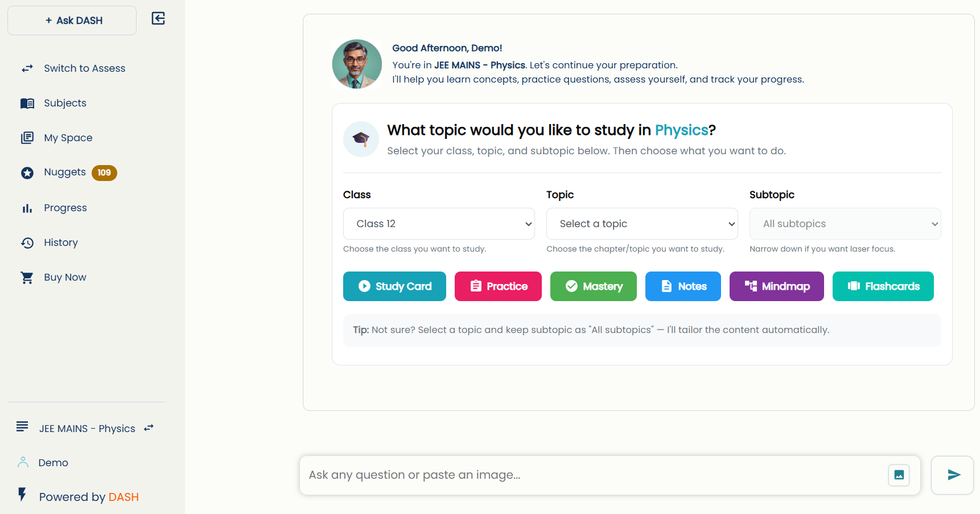This screenshot has height=514, width=980.
Task: Collapse the sidebar with the arrow icon
Action: coord(158,19)
